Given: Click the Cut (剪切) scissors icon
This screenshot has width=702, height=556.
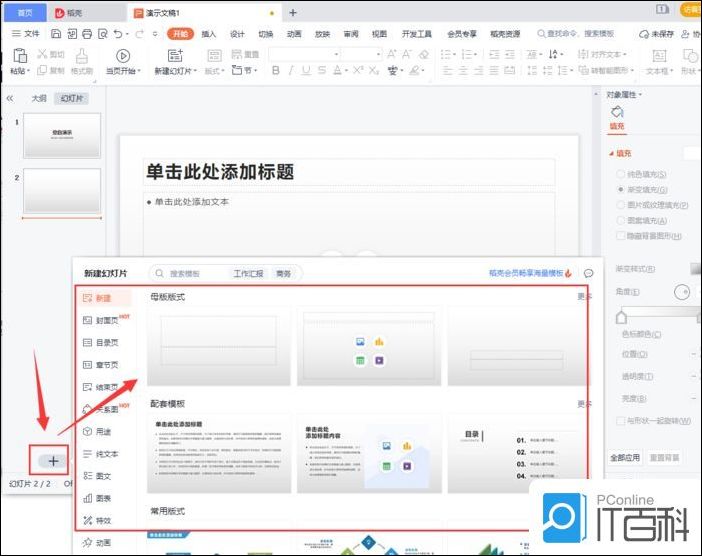Looking at the screenshot, I should click(x=42, y=54).
